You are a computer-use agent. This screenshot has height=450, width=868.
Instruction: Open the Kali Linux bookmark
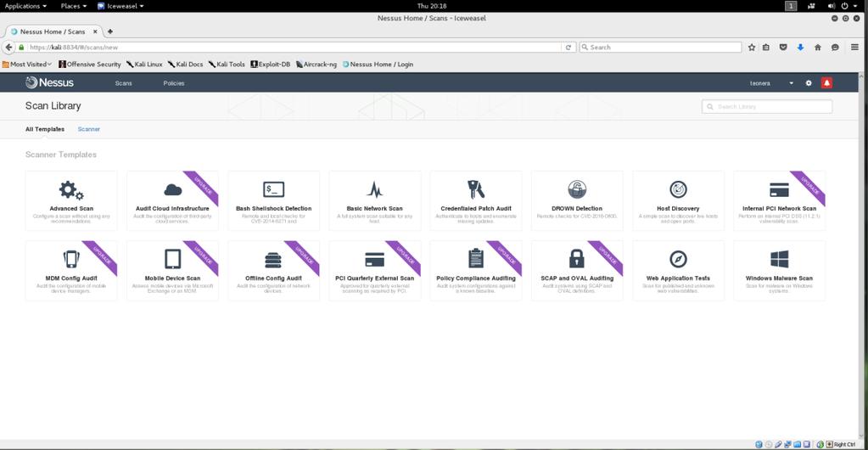pyautogui.click(x=144, y=65)
